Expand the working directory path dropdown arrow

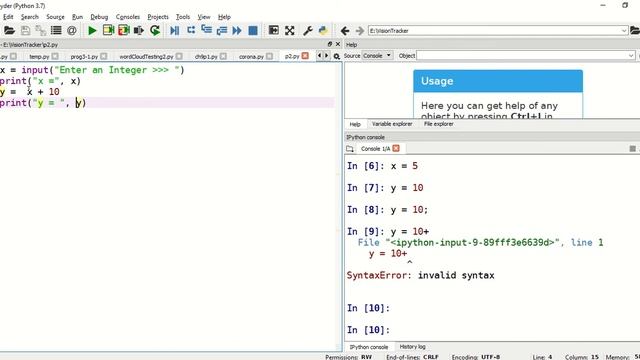[624, 31]
